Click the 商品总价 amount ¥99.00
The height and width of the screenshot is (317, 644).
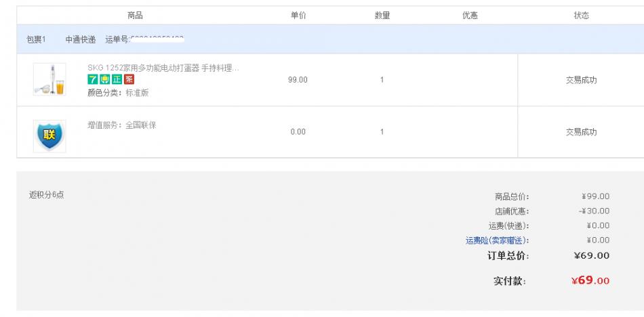(596, 196)
